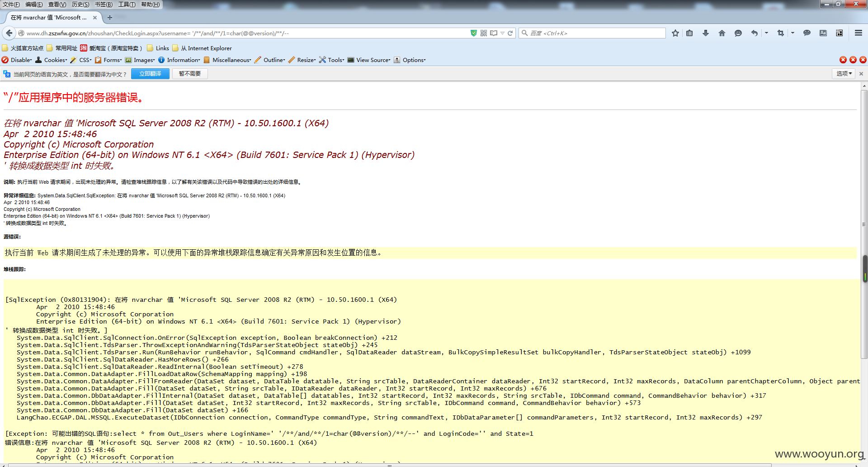Screen dimensions: 868x467
Task: Toggle reader view book icon
Action: click(x=494, y=33)
